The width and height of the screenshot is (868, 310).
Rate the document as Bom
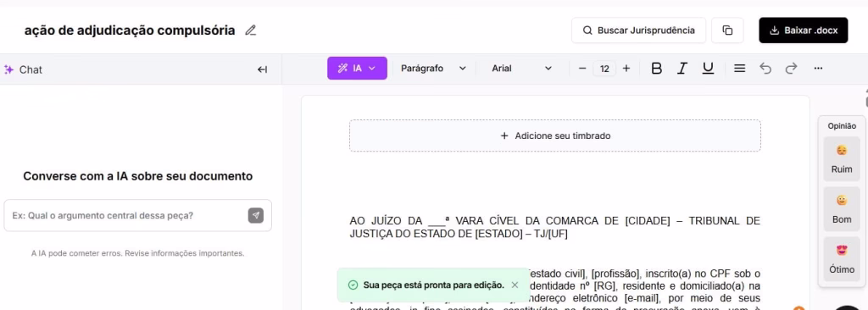[x=842, y=209]
